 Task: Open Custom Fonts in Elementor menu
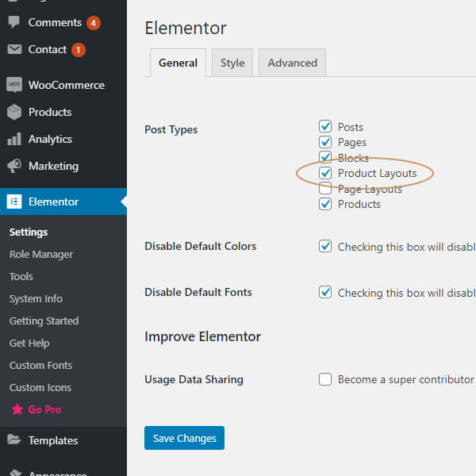[40, 366]
